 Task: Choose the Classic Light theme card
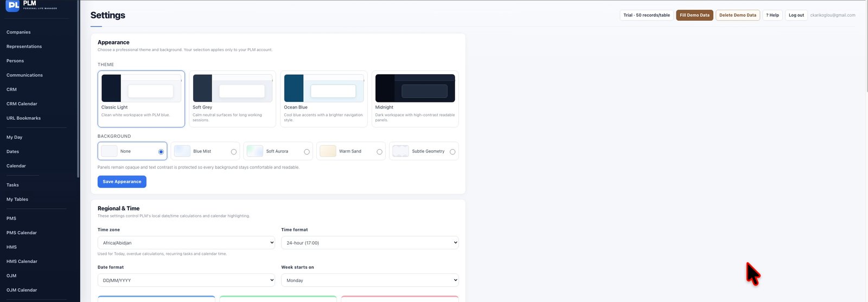(141, 99)
